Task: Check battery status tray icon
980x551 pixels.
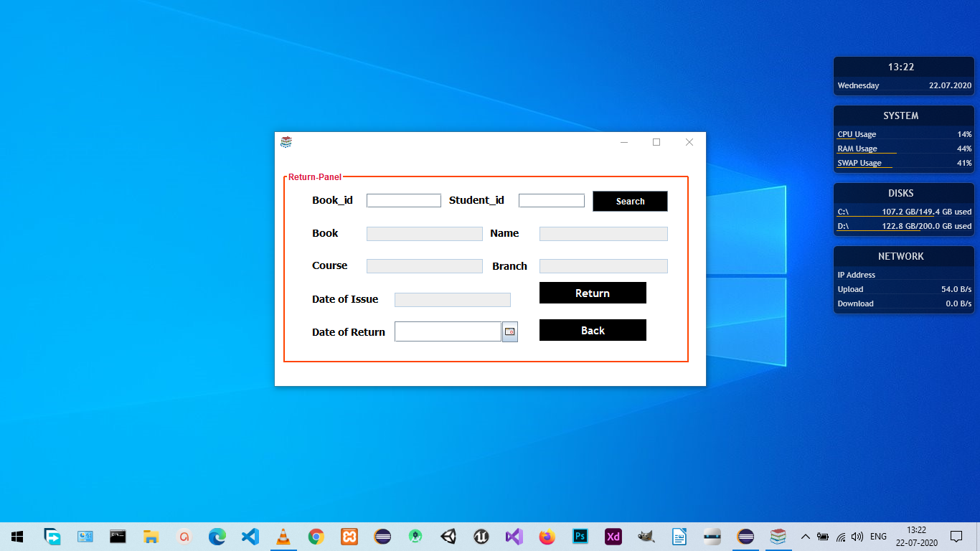Action: (x=823, y=537)
